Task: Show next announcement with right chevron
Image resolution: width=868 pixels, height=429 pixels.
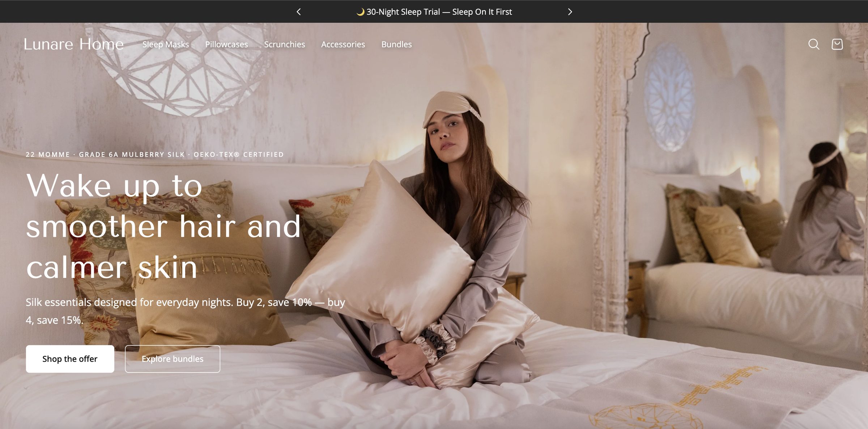Action: click(x=570, y=12)
